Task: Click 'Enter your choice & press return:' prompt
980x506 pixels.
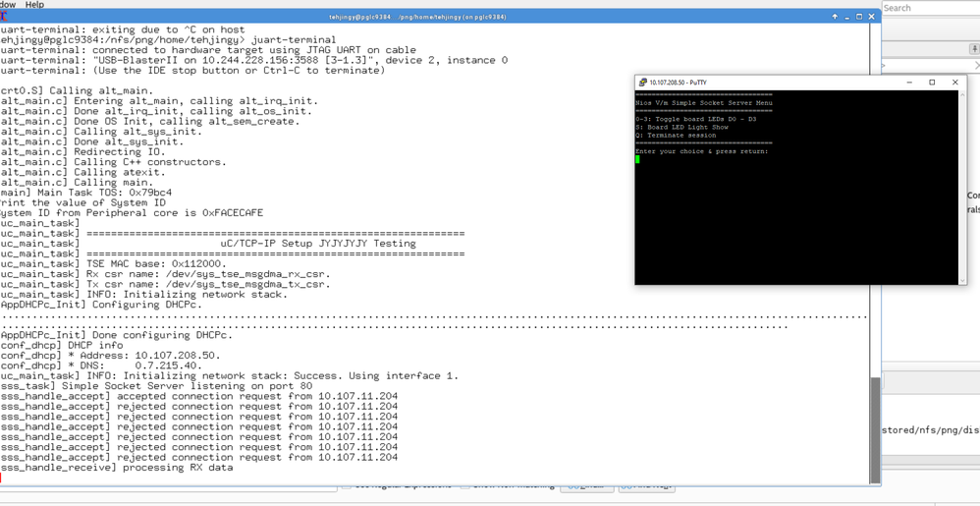Action: click(702, 151)
